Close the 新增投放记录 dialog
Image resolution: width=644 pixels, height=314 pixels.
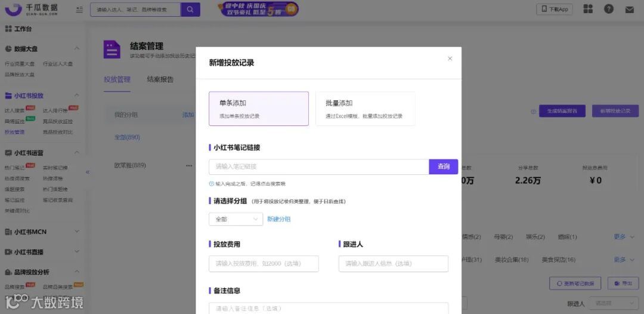point(450,59)
